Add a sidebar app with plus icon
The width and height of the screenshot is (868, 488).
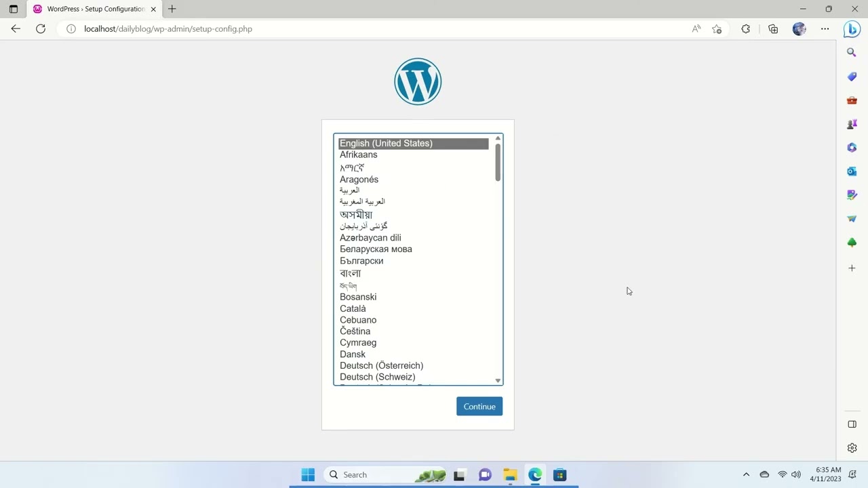852,268
